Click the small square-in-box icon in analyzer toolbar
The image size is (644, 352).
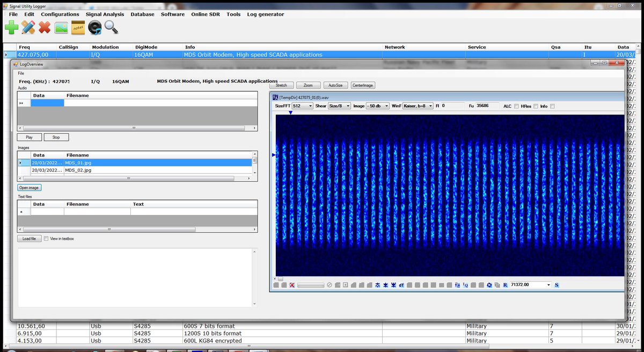[346, 285]
